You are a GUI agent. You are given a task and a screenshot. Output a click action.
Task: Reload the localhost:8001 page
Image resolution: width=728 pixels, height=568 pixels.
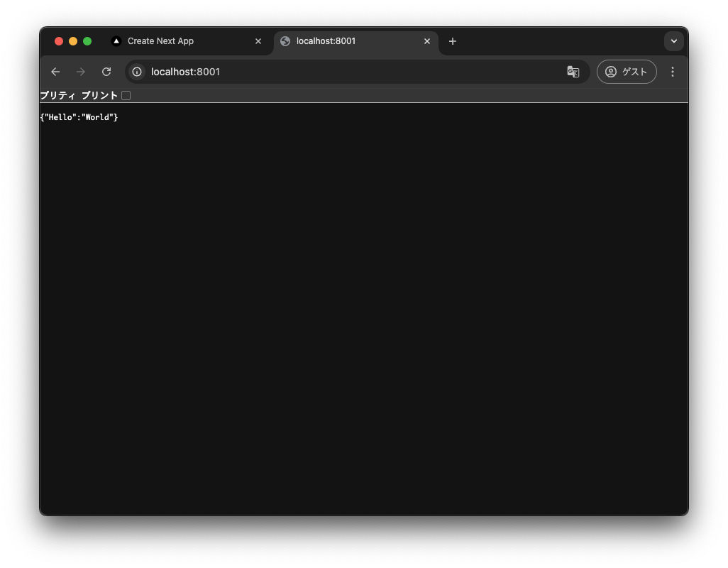tap(106, 72)
